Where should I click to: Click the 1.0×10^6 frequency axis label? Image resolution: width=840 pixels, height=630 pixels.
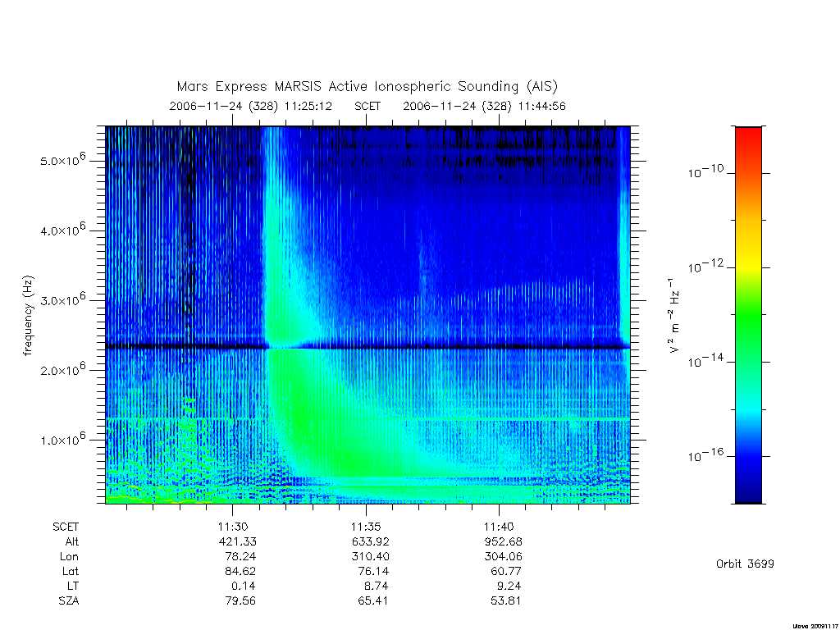pos(62,439)
